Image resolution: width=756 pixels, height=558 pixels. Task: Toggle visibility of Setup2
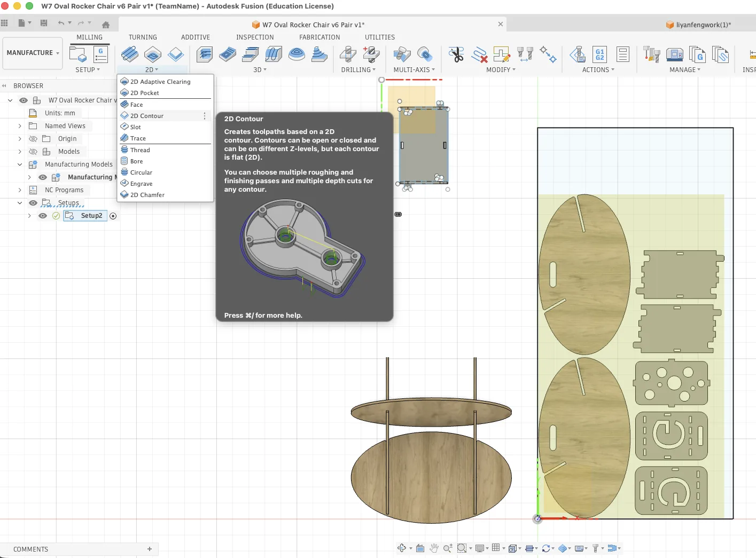[x=42, y=215]
